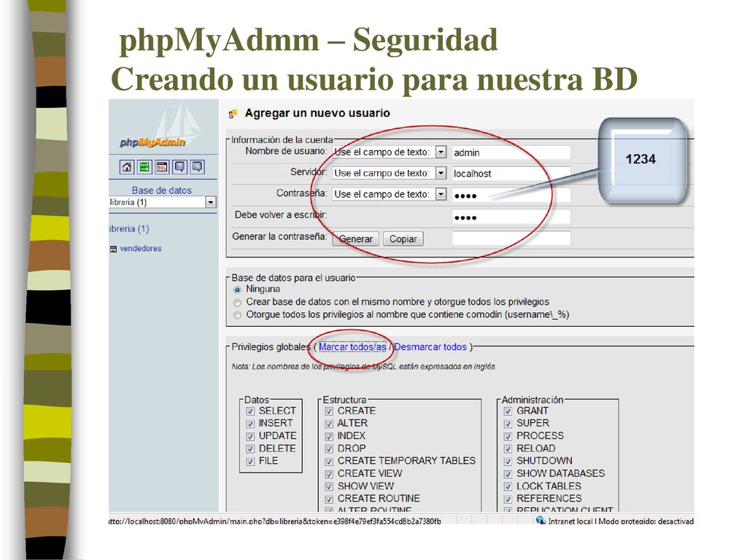Toggle the LOCK TABLES checkbox
Screen dimensions: 747x560
tap(508, 486)
